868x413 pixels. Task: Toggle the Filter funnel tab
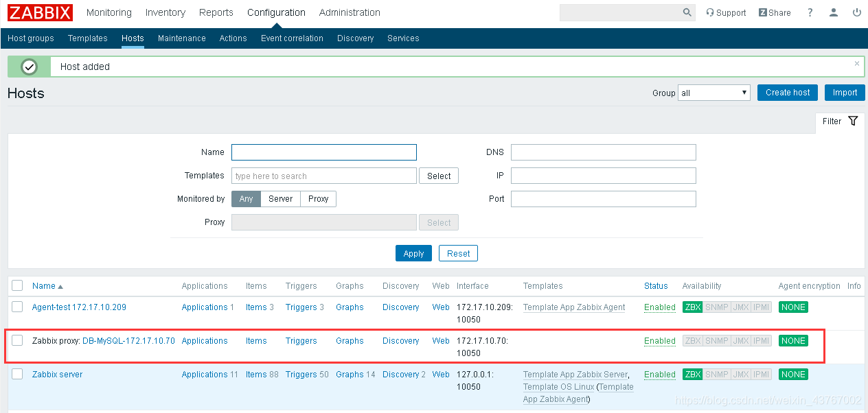coord(840,121)
